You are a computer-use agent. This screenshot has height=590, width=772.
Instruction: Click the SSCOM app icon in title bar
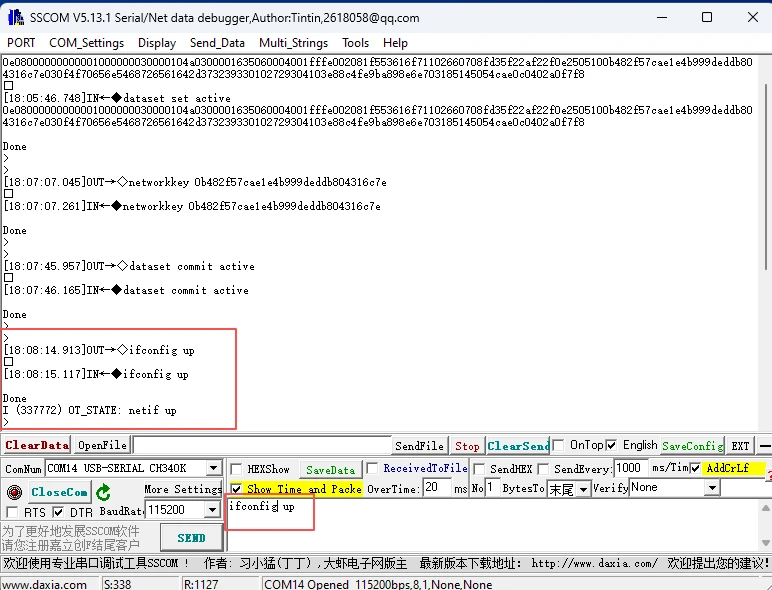[15, 17]
